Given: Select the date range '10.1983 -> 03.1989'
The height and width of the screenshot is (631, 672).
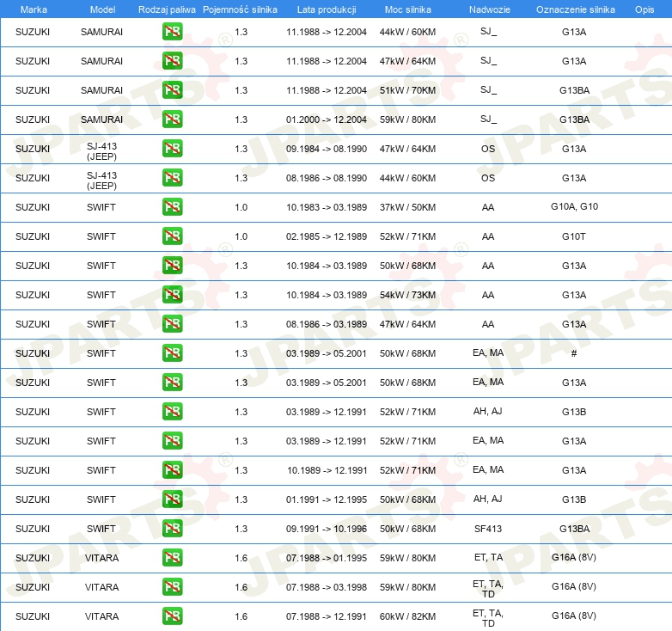Looking at the screenshot, I should pos(327,207).
